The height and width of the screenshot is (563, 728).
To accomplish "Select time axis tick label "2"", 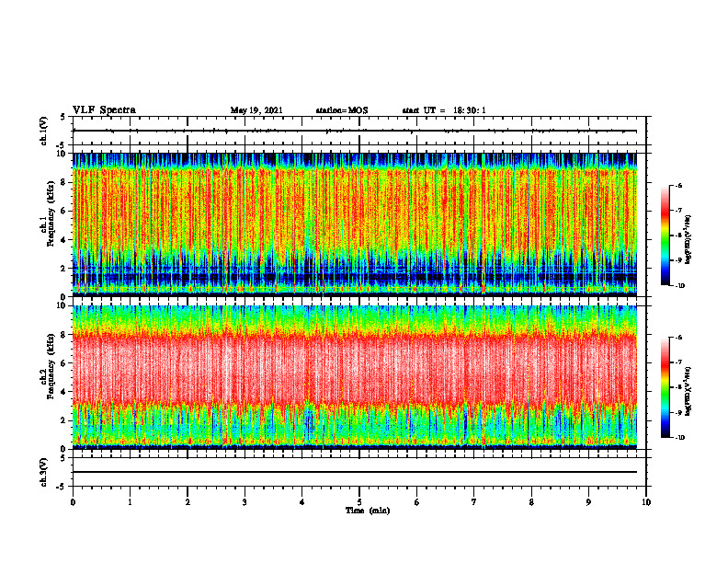I will [x=188, y=502].
